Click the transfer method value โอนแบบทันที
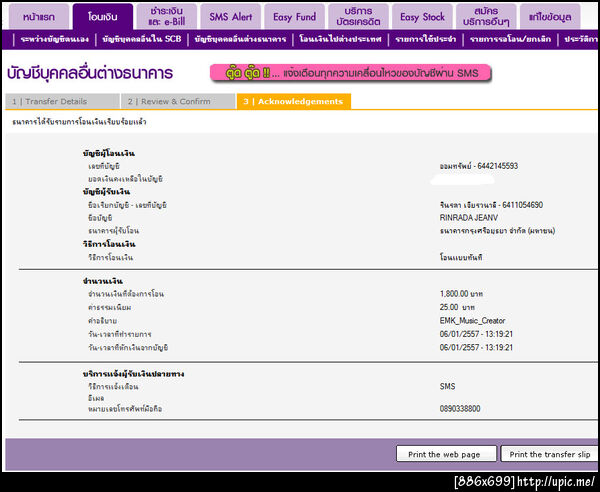This screenshot has height=492, width=600. tap(461, 257)
